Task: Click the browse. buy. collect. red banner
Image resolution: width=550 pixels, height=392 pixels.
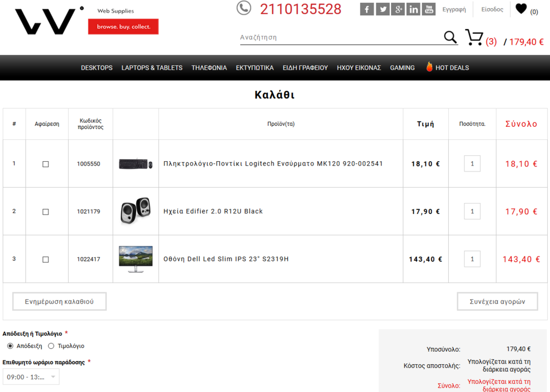Action: point(124,27)
